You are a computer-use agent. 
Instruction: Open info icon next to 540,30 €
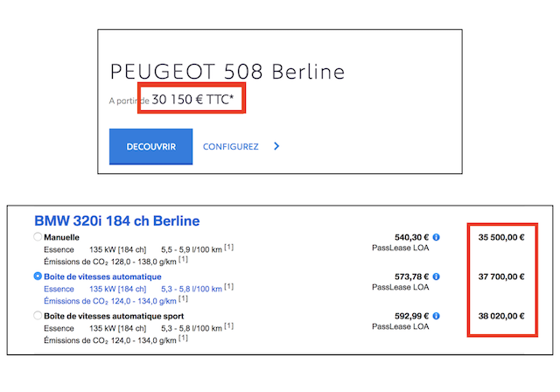pos(436,236)
